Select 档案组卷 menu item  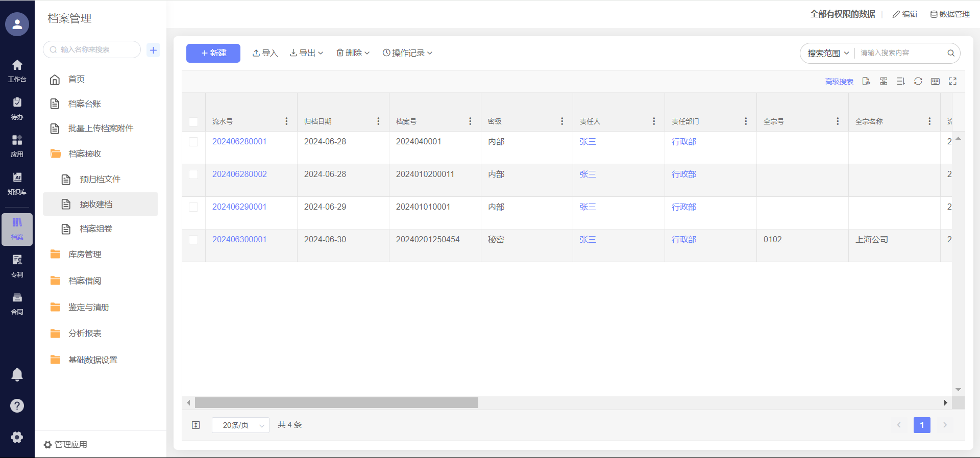click(x=96, y=229)
